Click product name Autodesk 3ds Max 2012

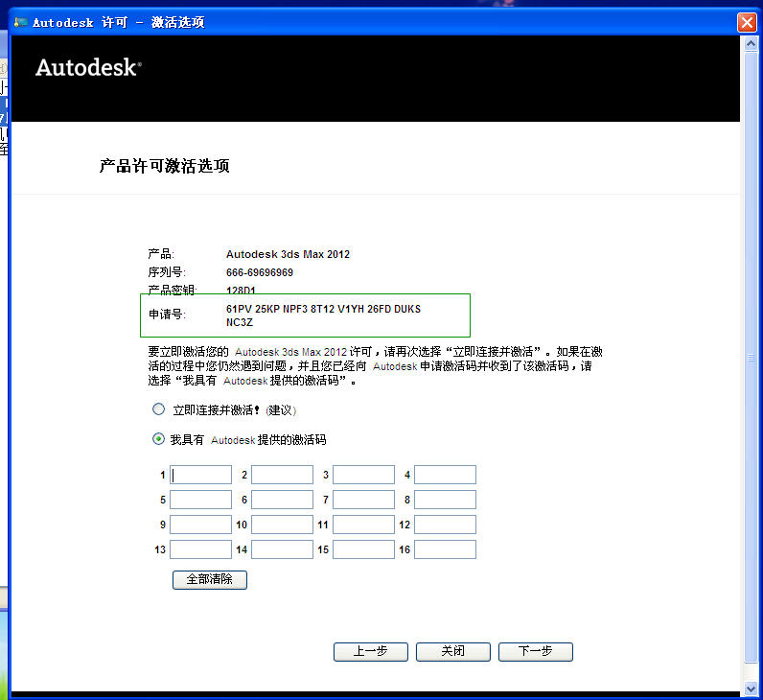(x=288, y=254)
